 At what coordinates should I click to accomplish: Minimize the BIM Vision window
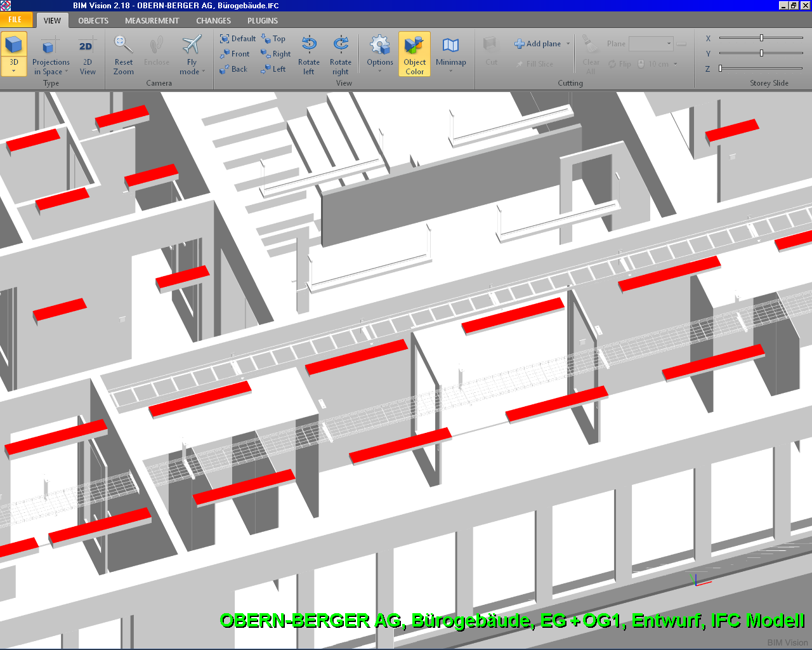click(x=783, y=6)
